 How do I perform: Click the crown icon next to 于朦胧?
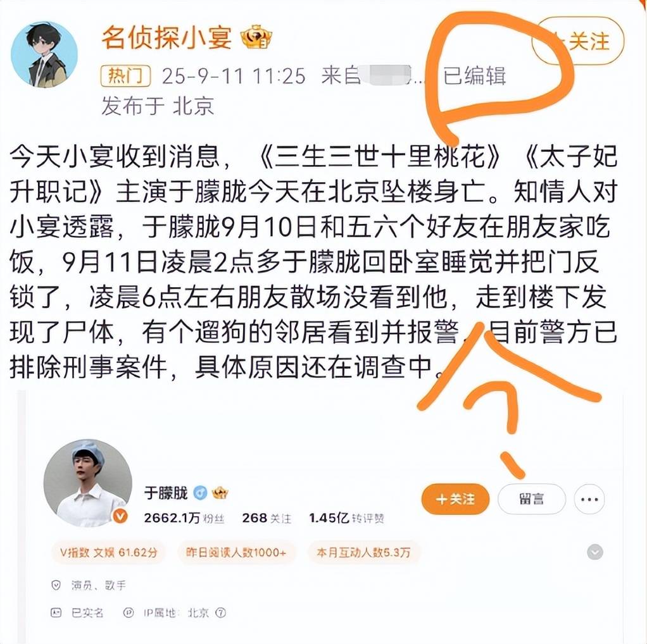pos(220,492)
